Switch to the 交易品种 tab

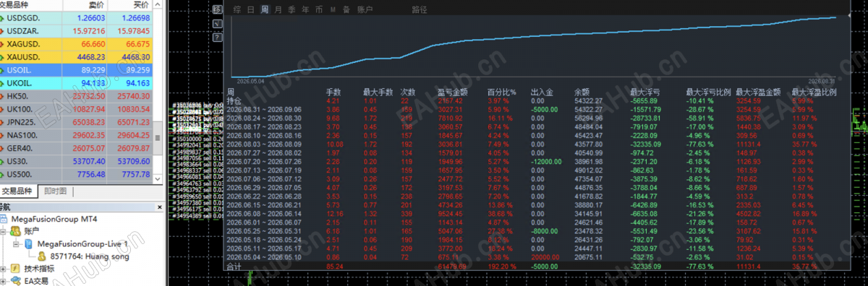click(19, 191)
